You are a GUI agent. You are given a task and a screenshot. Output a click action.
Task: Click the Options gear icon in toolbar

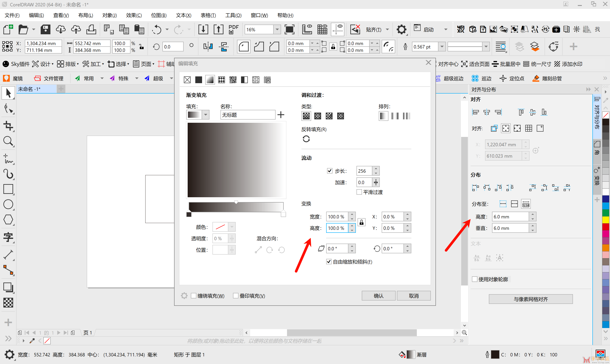[x=401, y=29]
